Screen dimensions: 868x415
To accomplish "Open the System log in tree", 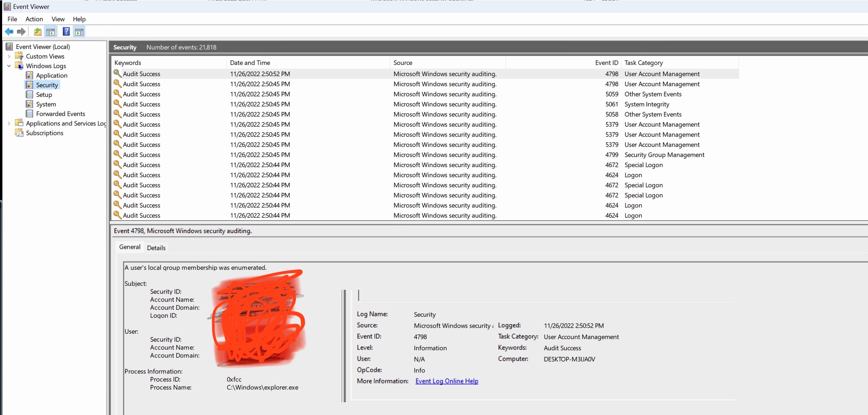I will tap(46, 104).
